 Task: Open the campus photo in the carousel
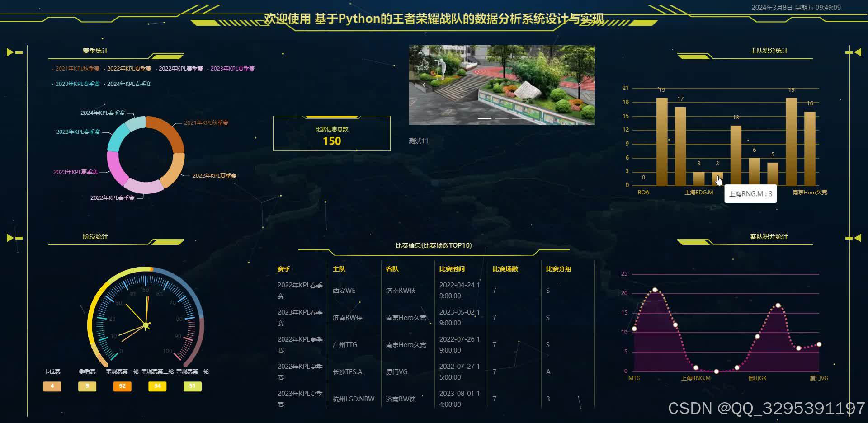click(501, 85)
